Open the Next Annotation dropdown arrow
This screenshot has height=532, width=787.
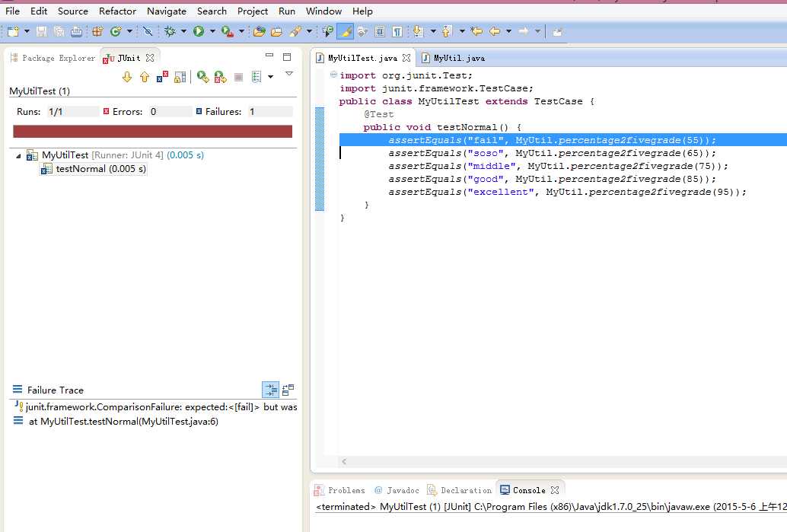point(433,32)
